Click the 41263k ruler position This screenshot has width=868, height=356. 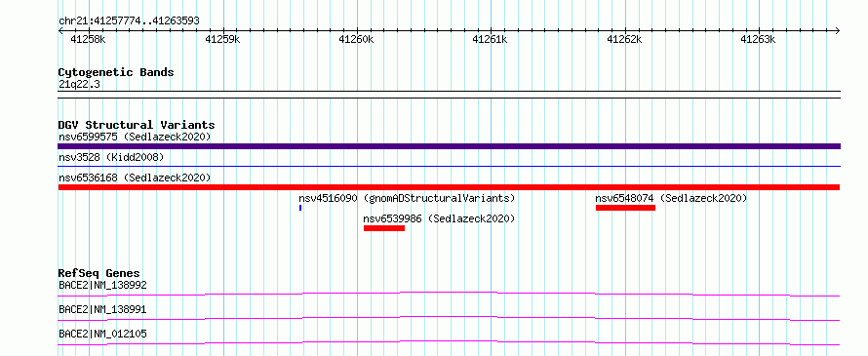pyautogui.click(x=759, y=39)
